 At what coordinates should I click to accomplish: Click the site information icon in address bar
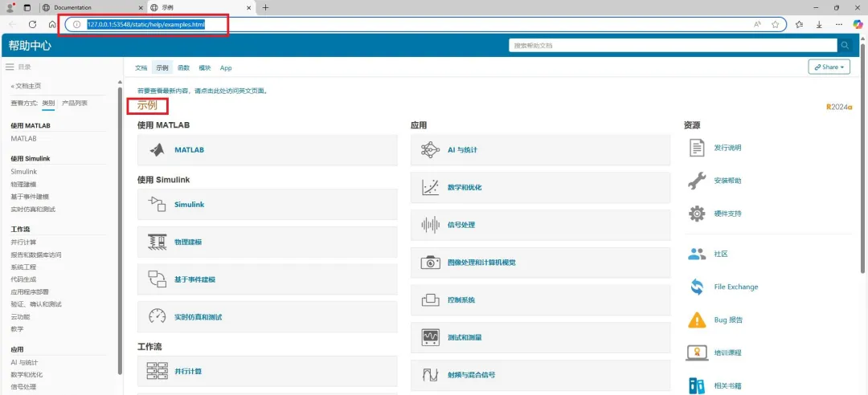click(x=77, y=24)
